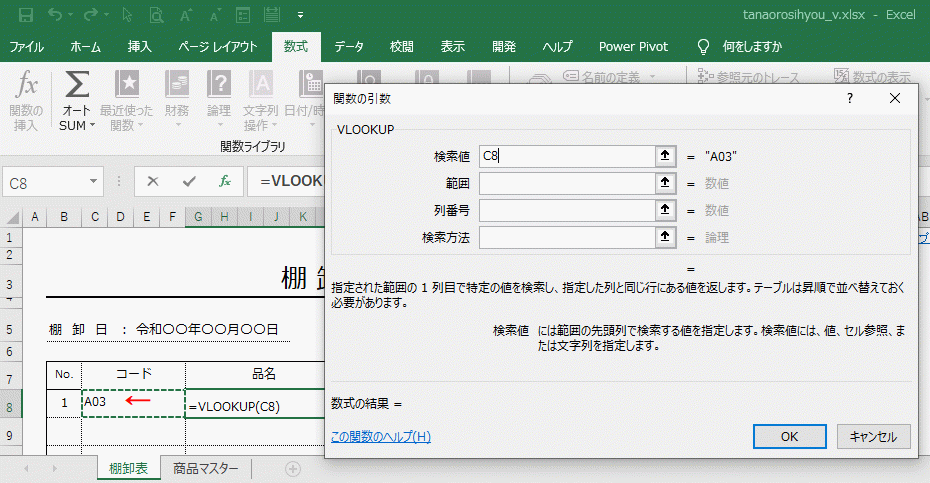Close the 関数の引数 dialog
This screenshot has width=930, height=483.
click(x=894, y=98)
